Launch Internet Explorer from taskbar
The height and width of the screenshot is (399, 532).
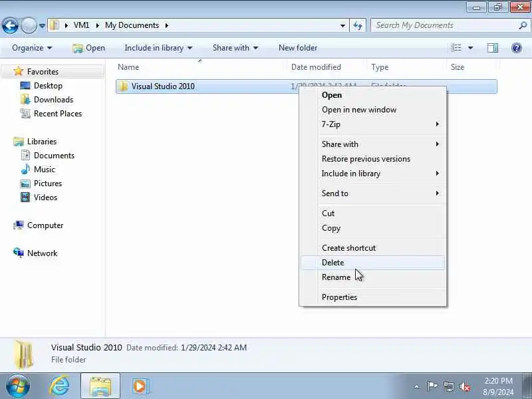pos(59,386)
